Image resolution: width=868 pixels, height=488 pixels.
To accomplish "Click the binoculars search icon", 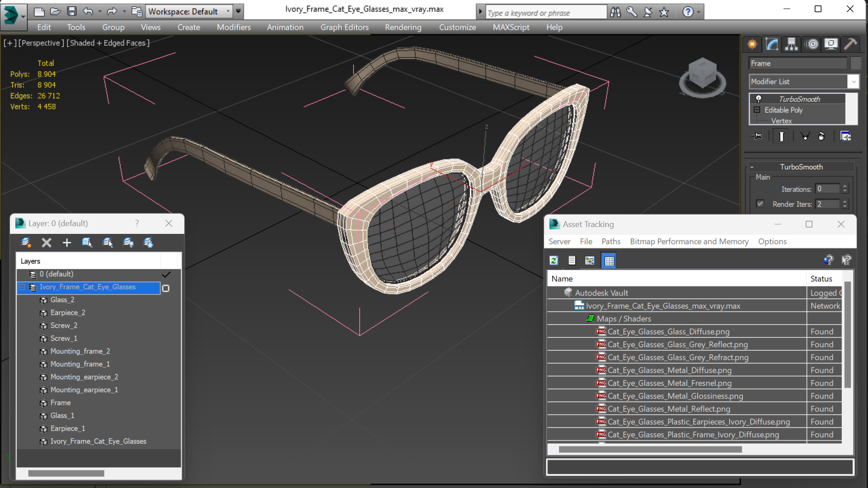I will 615,12.
